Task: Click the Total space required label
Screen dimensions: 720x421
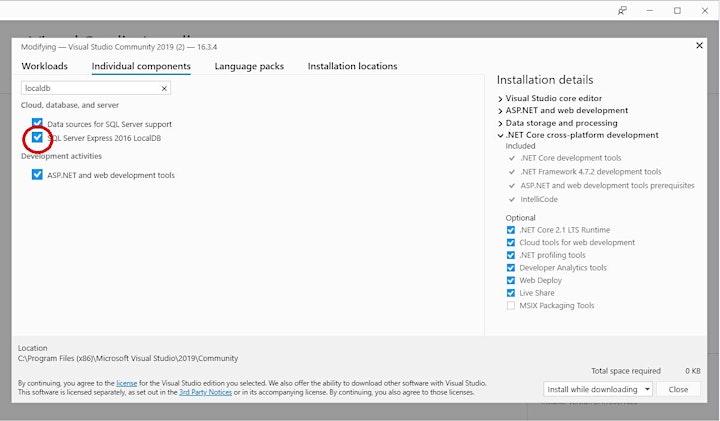Action: [x=626, y=371]
